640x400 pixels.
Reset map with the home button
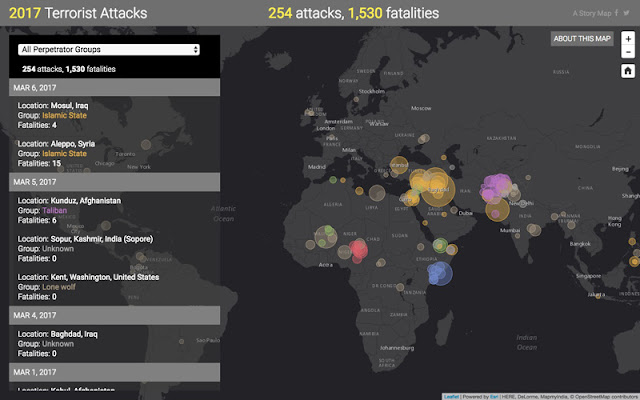click(x=628, y=71)
